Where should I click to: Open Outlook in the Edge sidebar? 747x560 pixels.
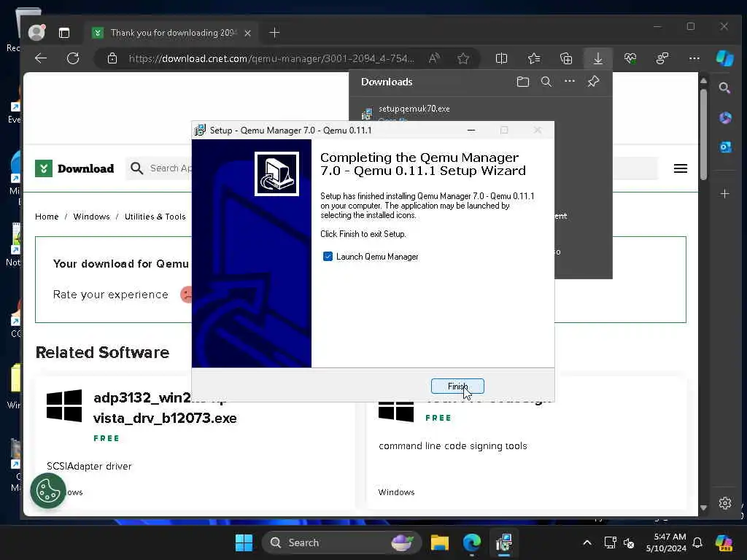pos(725,147)
